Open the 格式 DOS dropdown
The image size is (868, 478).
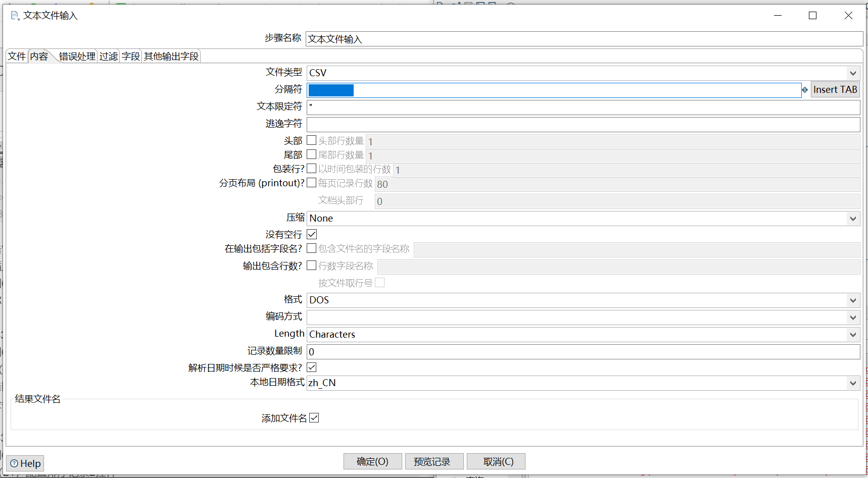tap(853, 300)
